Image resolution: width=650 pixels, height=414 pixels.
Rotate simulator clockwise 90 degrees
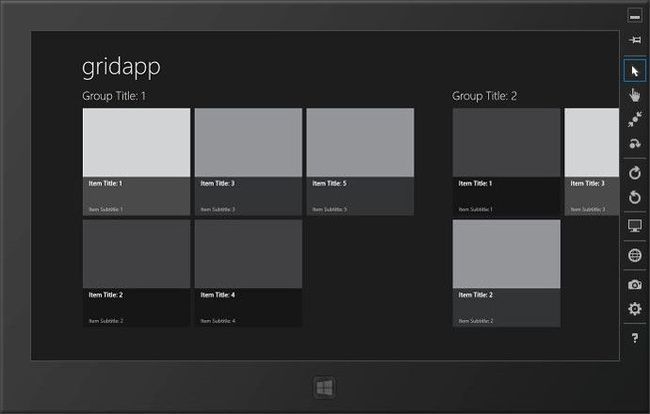click(x=634, y=172)
